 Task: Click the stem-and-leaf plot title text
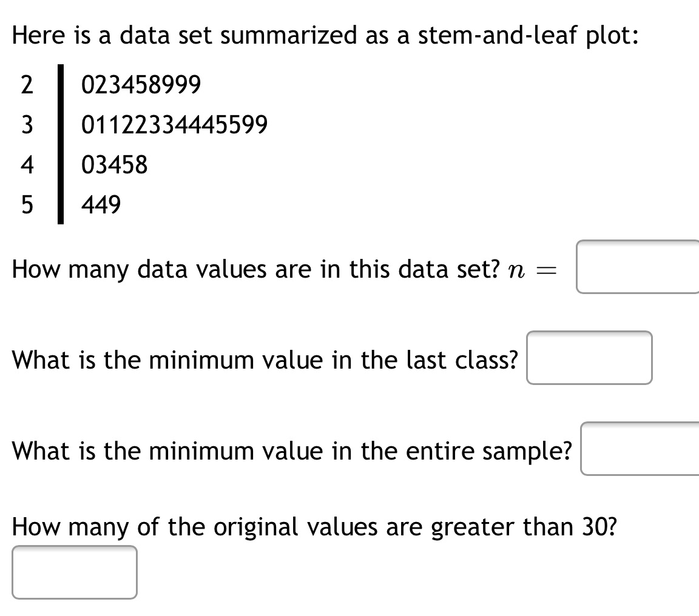(325, 35)
